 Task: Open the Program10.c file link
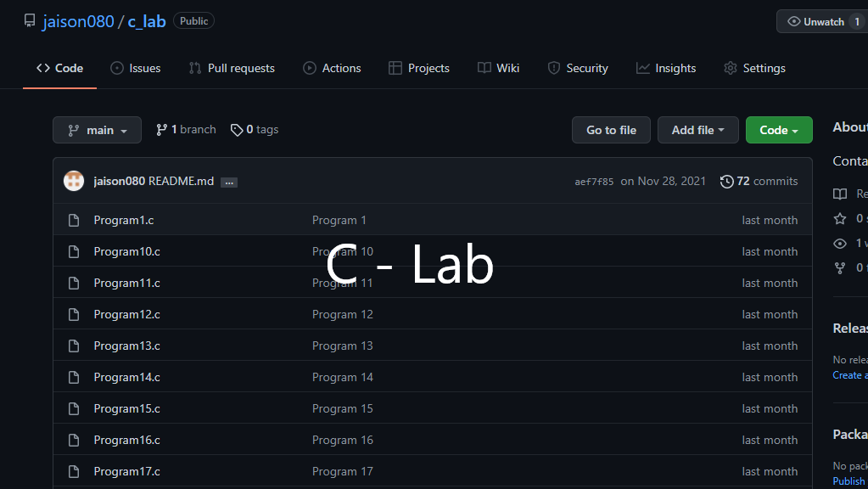(x=127, y=251)
